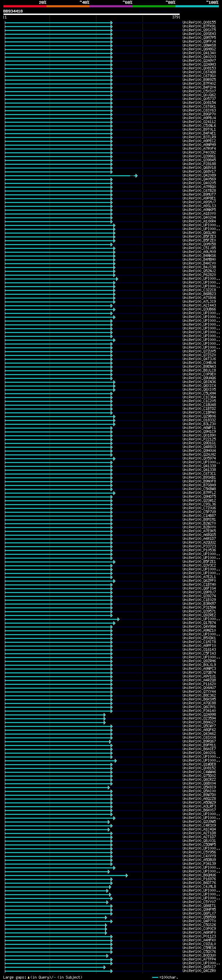Image resolution: width=222 pixels, height=980 pixels.
Task: Click the BB934418 query name label
Action: click(x=13, y=11)
